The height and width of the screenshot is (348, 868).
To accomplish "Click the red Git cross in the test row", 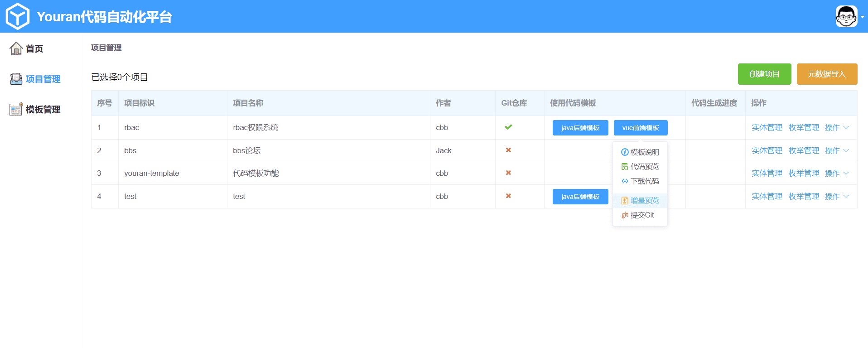I will [x=508, y=196].
